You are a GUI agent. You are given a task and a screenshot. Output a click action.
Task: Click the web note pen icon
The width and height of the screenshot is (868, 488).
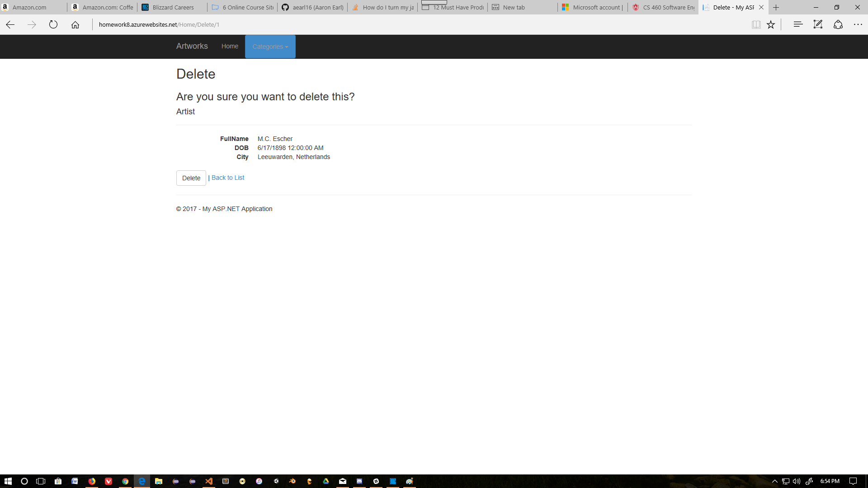point(818,25)
